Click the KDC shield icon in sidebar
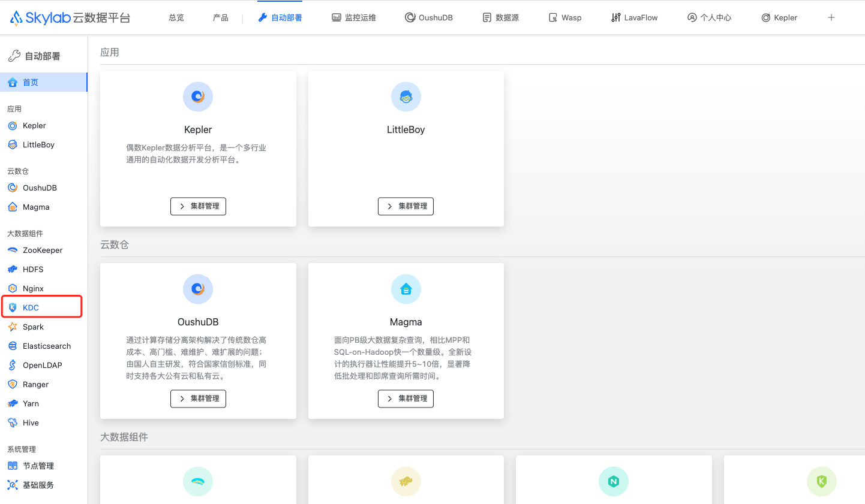The image size is (865, 504). coord(13,308)
